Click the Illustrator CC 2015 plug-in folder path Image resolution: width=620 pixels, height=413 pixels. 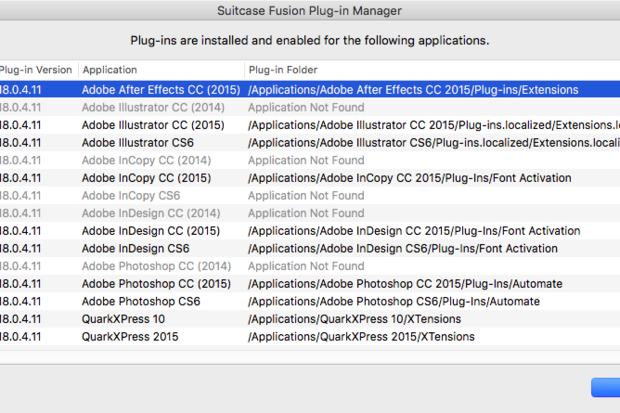point(434,125)
